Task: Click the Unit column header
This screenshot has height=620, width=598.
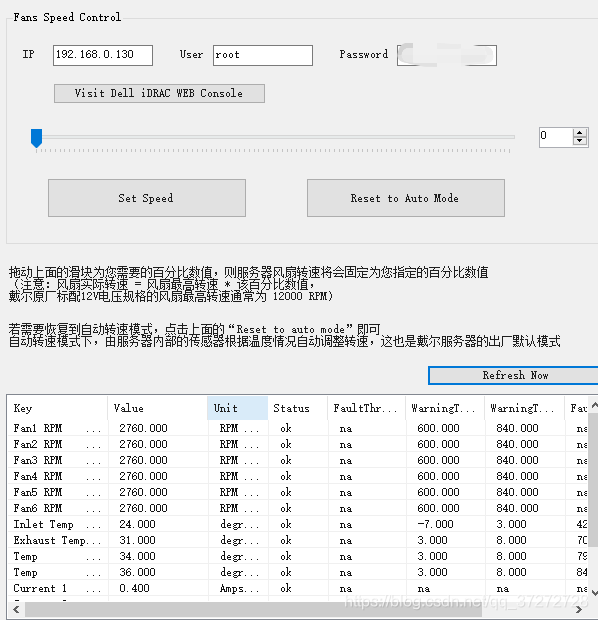Action: [x=237, y=408]
